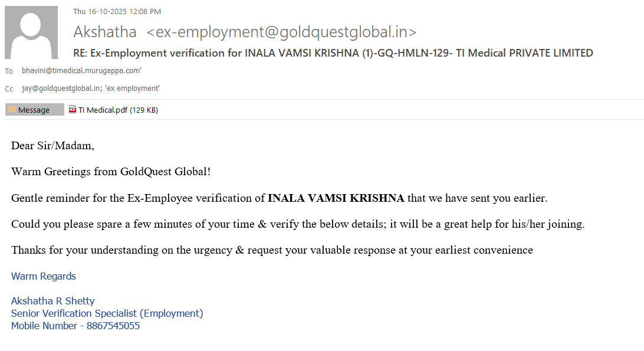Image resolution: width=644 pixels, height=351 pixels.
Task: Click the mobile number in the signature
Action: coord(113,326)
